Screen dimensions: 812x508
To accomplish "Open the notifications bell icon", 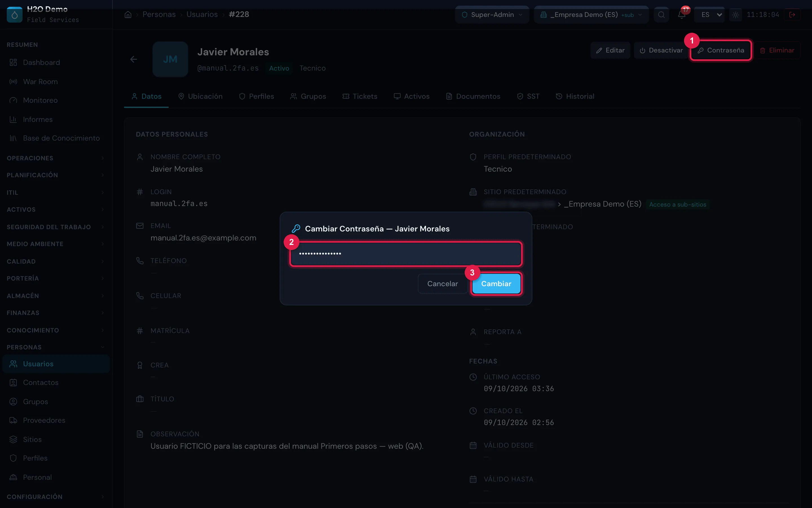I will [x=681, y=14].
